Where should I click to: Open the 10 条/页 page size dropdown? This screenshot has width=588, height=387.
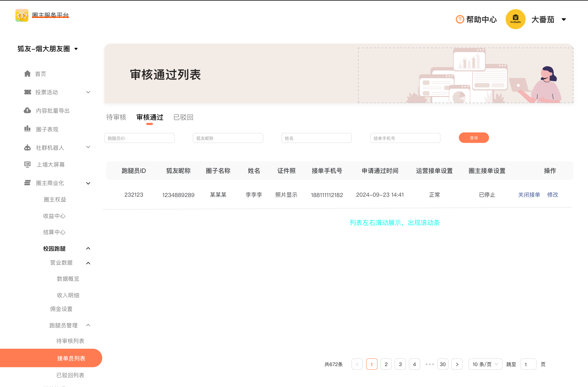pos(485,364)
